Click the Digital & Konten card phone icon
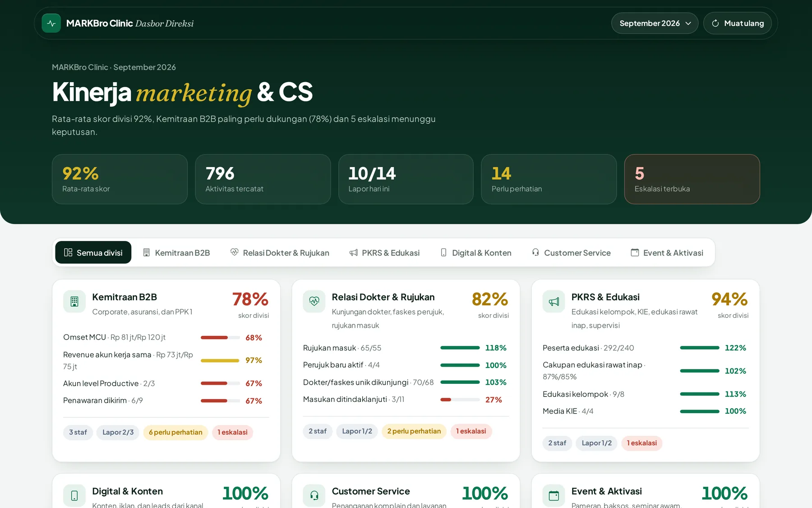The image size is (812, 508). 74,495
